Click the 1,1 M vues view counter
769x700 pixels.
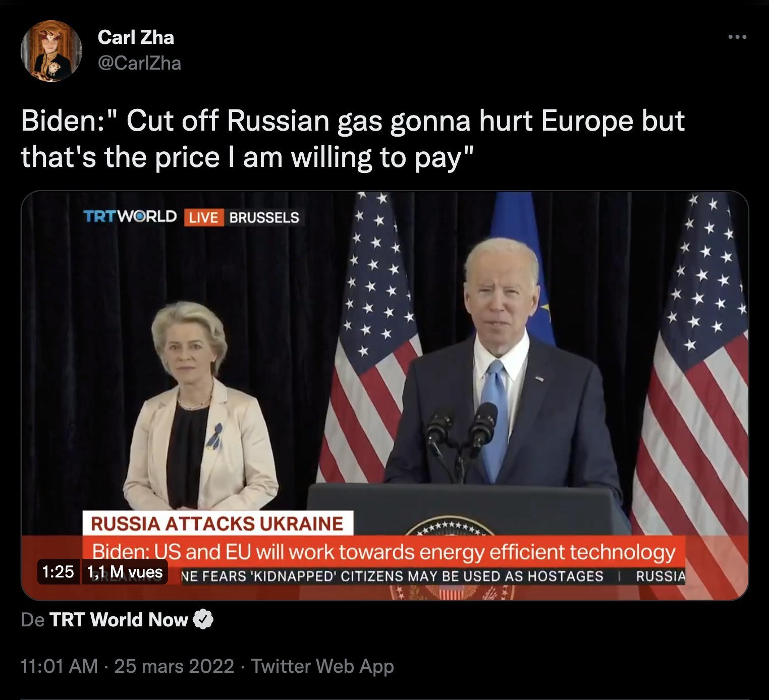click(125, 572)
